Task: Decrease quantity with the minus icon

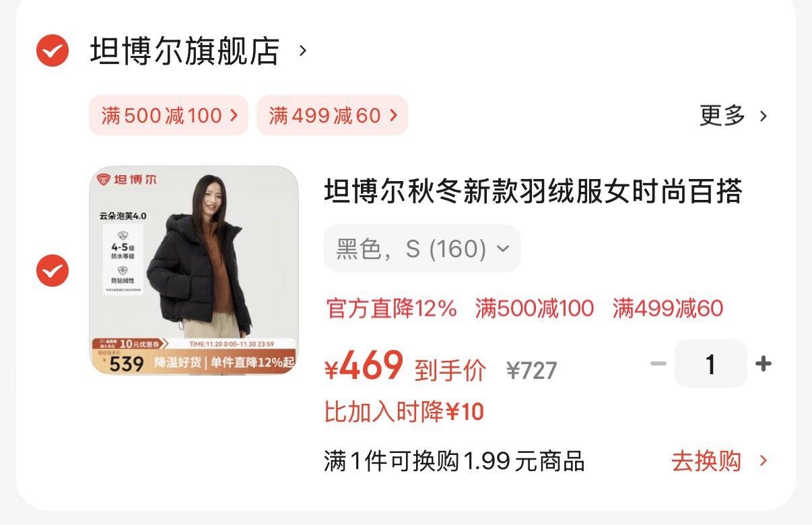Action: (x=658, y=364)
